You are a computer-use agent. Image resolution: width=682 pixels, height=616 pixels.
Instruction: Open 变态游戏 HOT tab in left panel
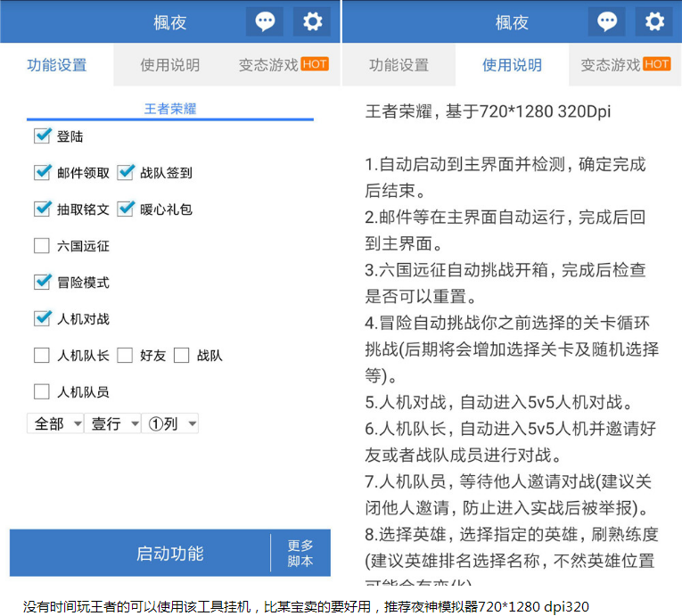click(x=283, y=65)
